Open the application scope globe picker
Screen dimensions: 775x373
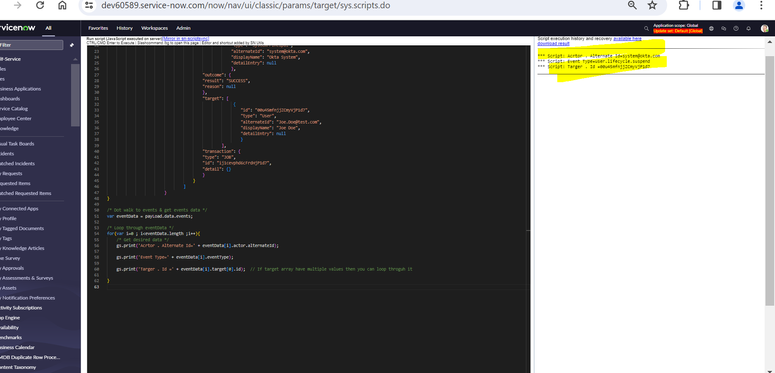(711, 29)
